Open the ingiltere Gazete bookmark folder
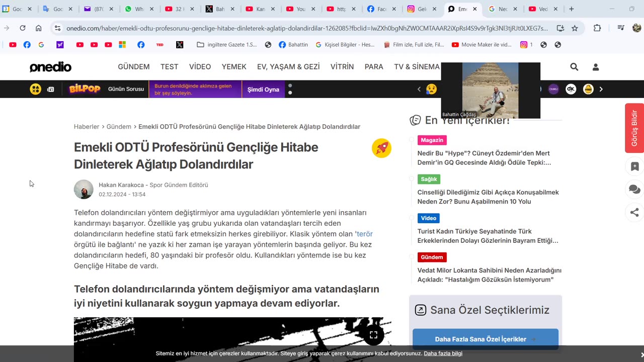This screenshot has width=644, height=362. [227, 45]
